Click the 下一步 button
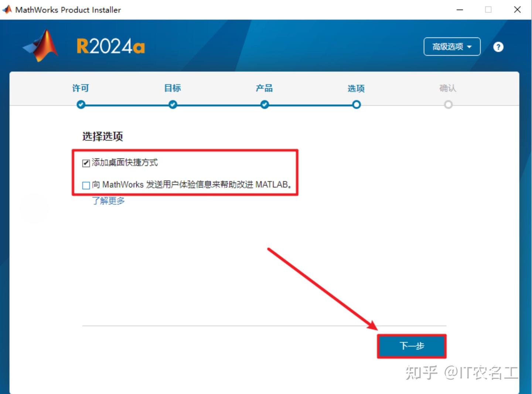This screenshot has width=532, height=394. point(412,346)
